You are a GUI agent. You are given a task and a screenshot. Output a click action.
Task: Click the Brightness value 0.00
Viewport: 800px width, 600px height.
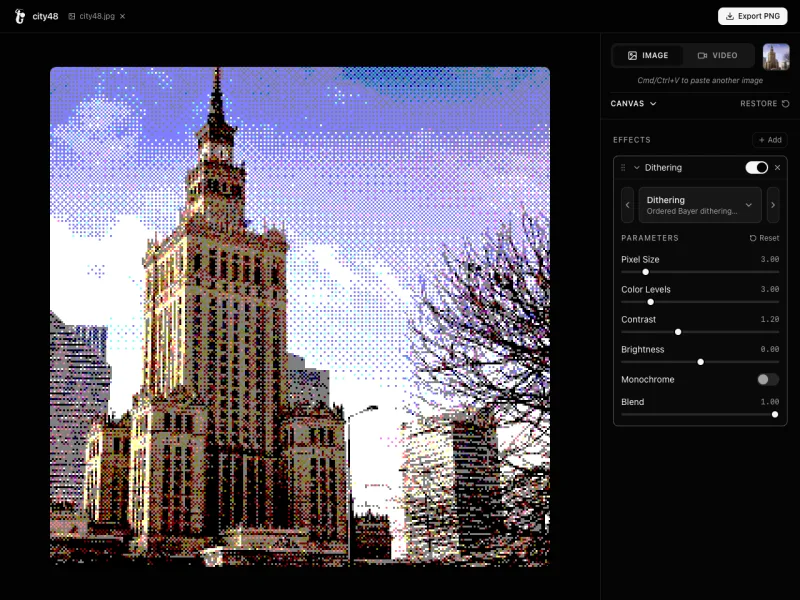tap(770, 349)
